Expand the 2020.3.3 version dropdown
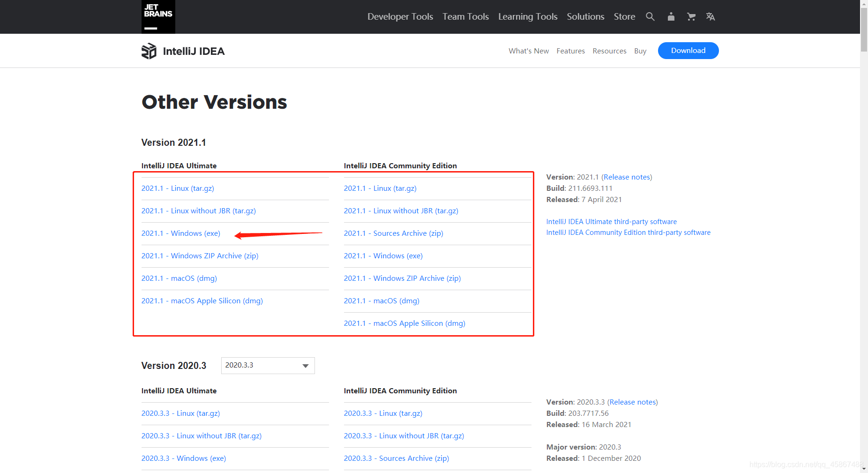This screenshot has height=473, width=868. coord(268,366)
